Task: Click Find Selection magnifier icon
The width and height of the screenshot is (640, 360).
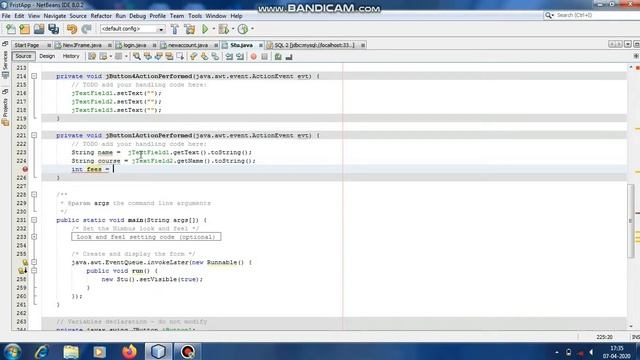Action: click(x=137, y=56)
